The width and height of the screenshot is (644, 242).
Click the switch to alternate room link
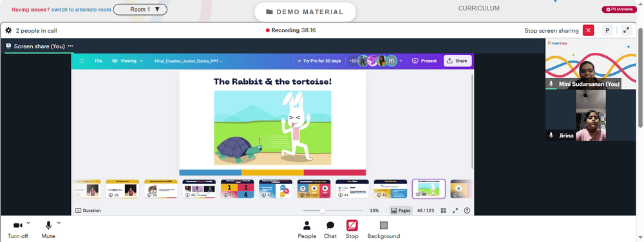coord(81,9)
